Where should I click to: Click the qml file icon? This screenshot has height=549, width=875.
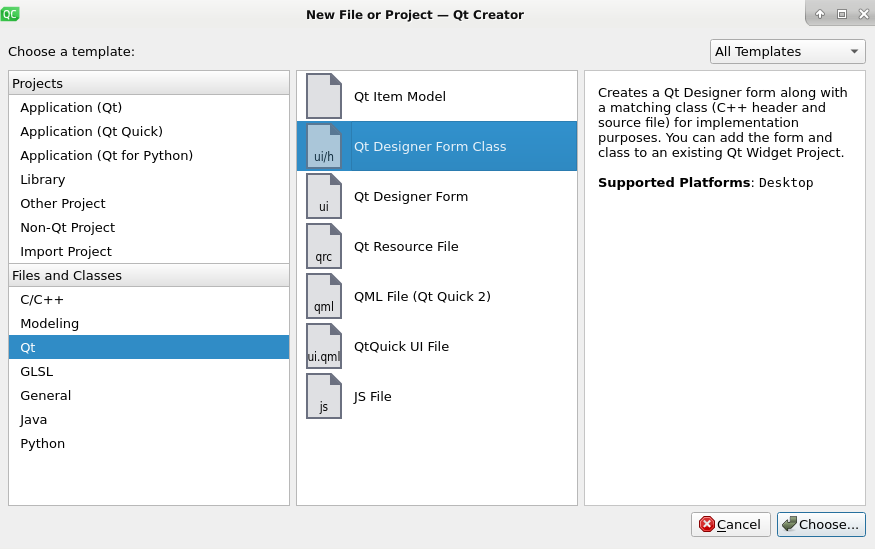click(x=324, y=296)
